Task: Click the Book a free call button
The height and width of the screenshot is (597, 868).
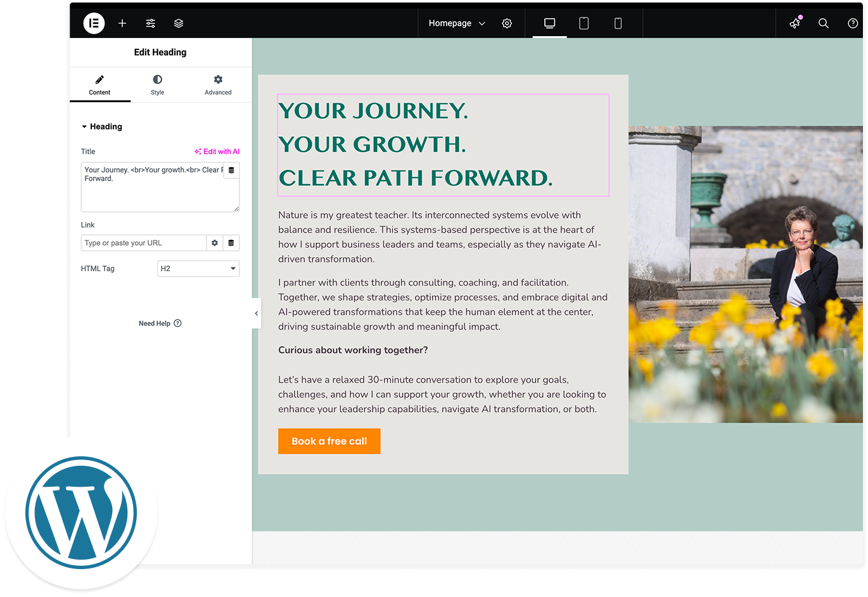Action: tap(329, 441)
